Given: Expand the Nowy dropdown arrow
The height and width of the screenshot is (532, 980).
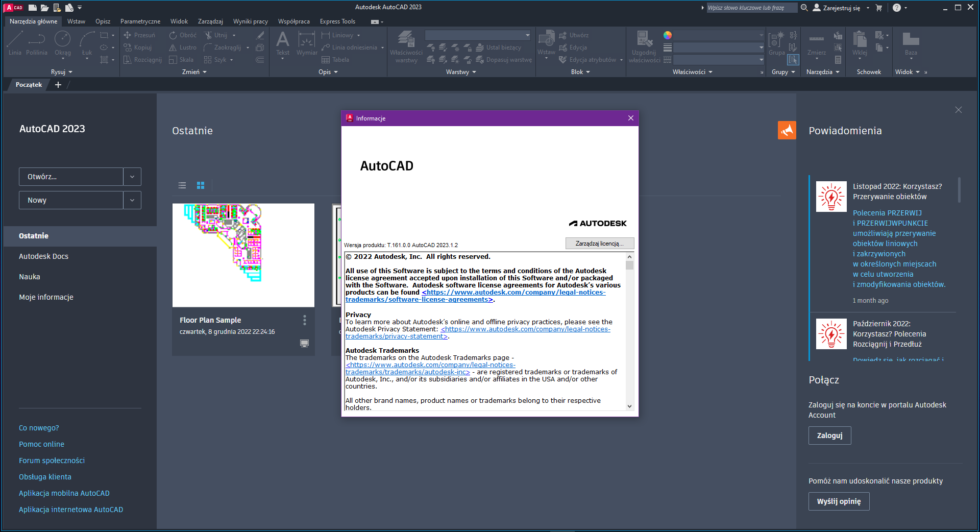Looking at the screenshot, I should pos(132,200).
